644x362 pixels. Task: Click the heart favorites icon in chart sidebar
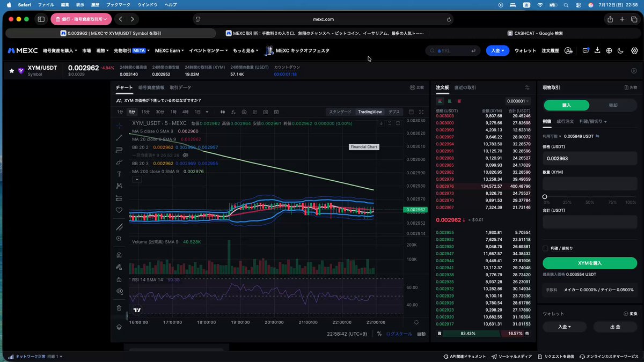click(x=119, y=210)
